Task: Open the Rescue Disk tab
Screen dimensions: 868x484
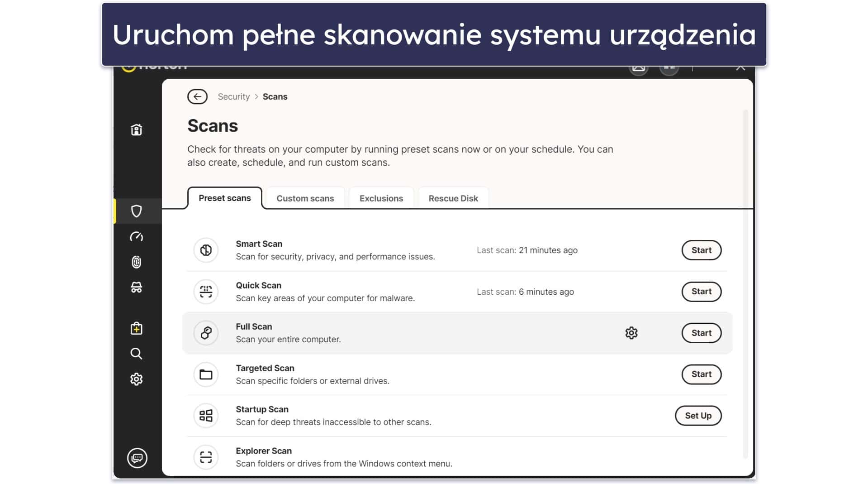Action: tap(453, 198)
